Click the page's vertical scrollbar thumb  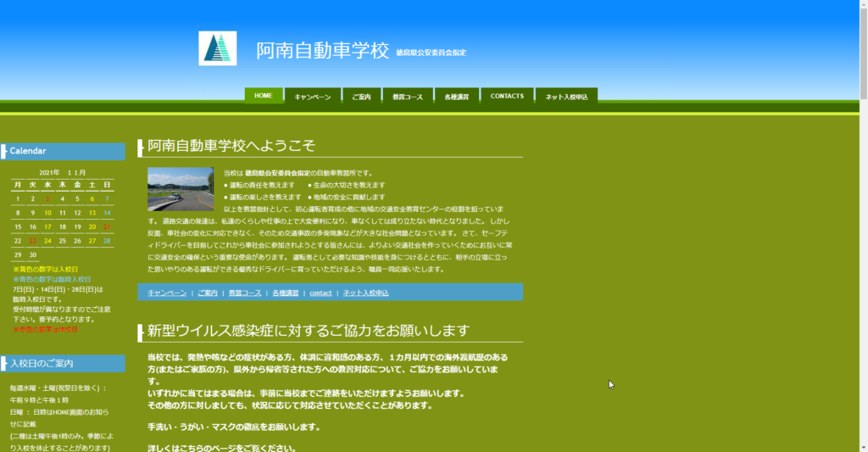tap(863, 51)
